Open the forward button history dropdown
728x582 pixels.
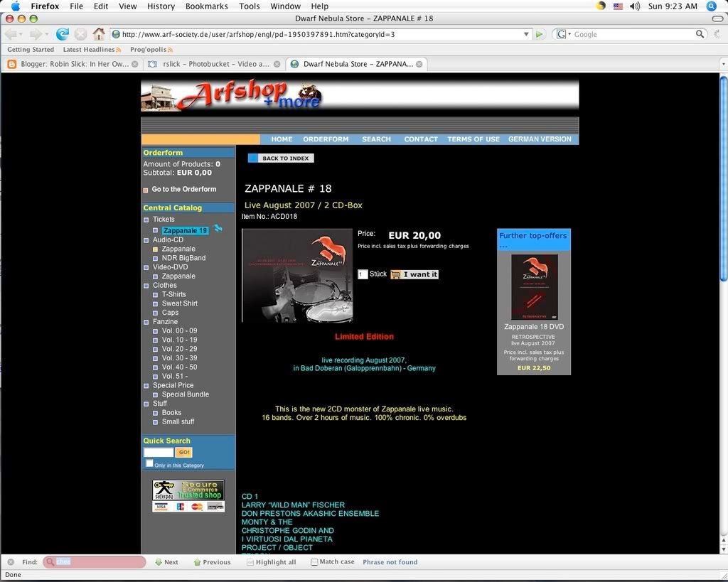click(x=45, y=34)
